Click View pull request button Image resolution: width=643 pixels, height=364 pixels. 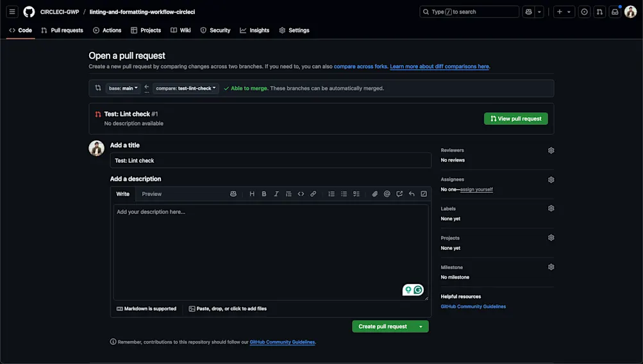tap(516, 119)
